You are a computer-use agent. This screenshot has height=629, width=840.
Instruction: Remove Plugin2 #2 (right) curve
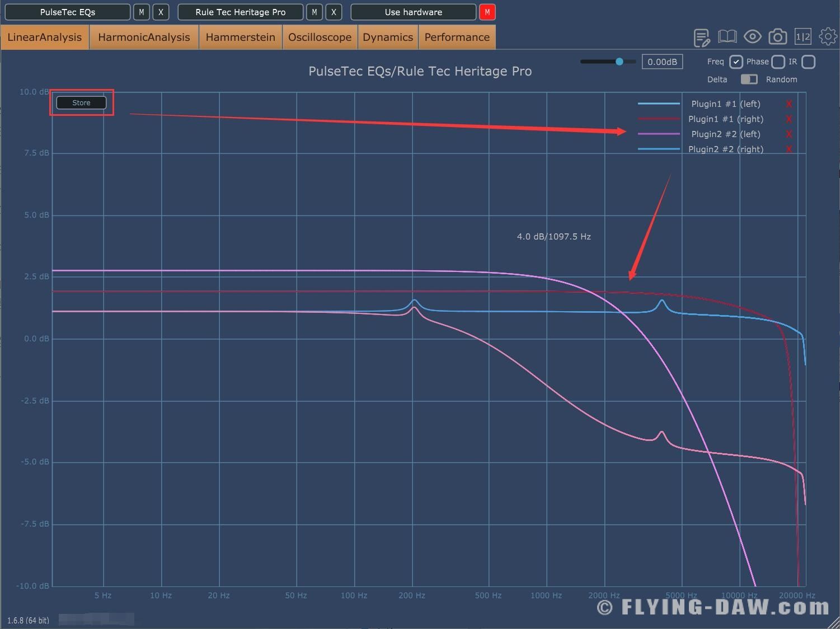click(789, 149)
